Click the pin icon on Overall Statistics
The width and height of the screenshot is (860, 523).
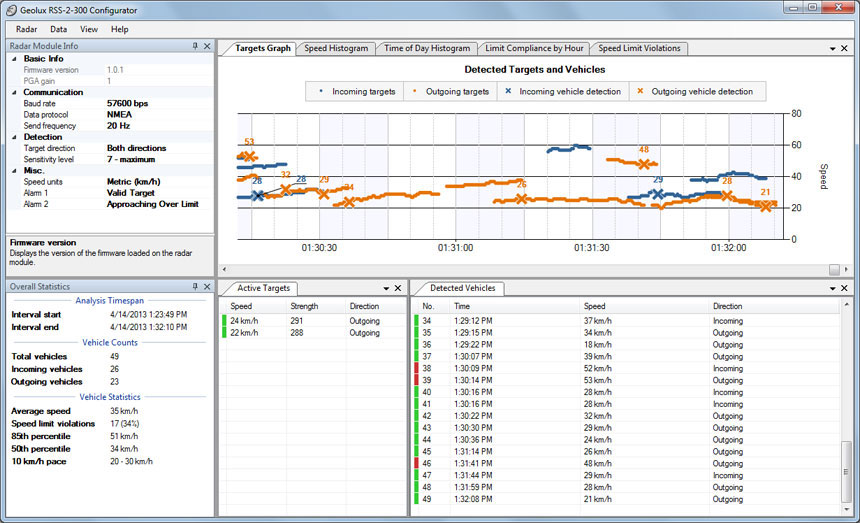click(x=195, y=287)
